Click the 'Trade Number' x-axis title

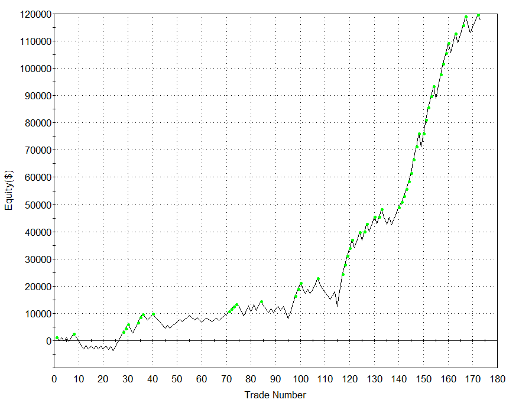[275, 395]
